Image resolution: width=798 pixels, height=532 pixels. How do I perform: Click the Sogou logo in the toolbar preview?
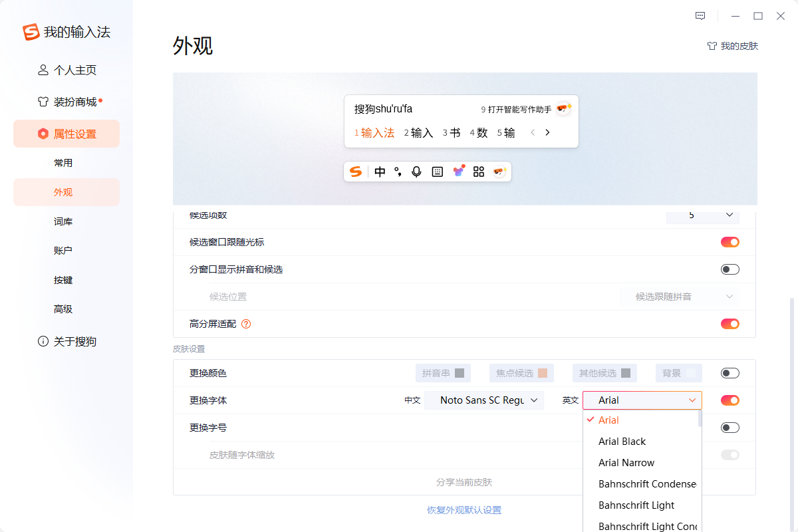tap(355, 172)
